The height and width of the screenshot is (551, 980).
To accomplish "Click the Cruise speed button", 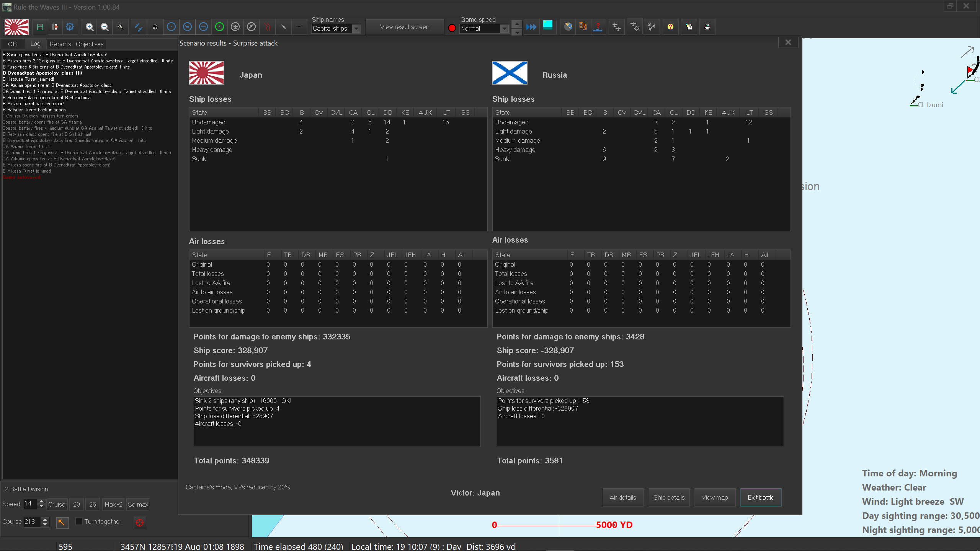I will click(57, 504).
